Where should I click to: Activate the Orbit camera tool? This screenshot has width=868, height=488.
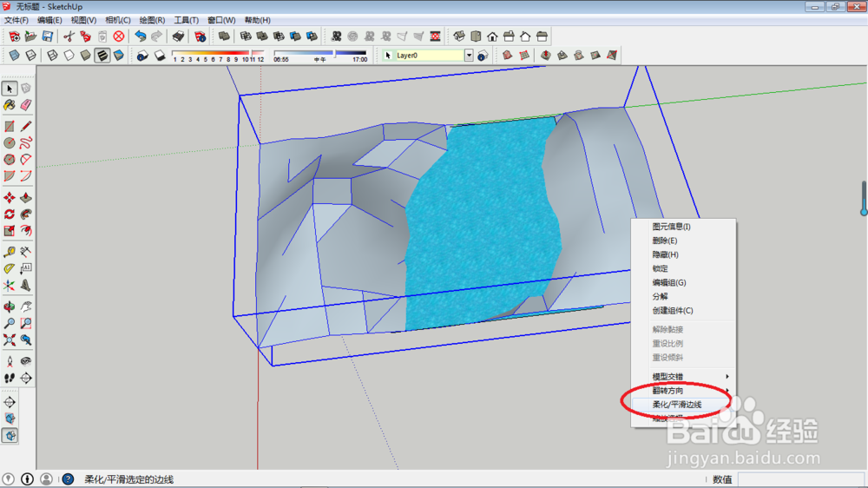click(x=10, y=307)
